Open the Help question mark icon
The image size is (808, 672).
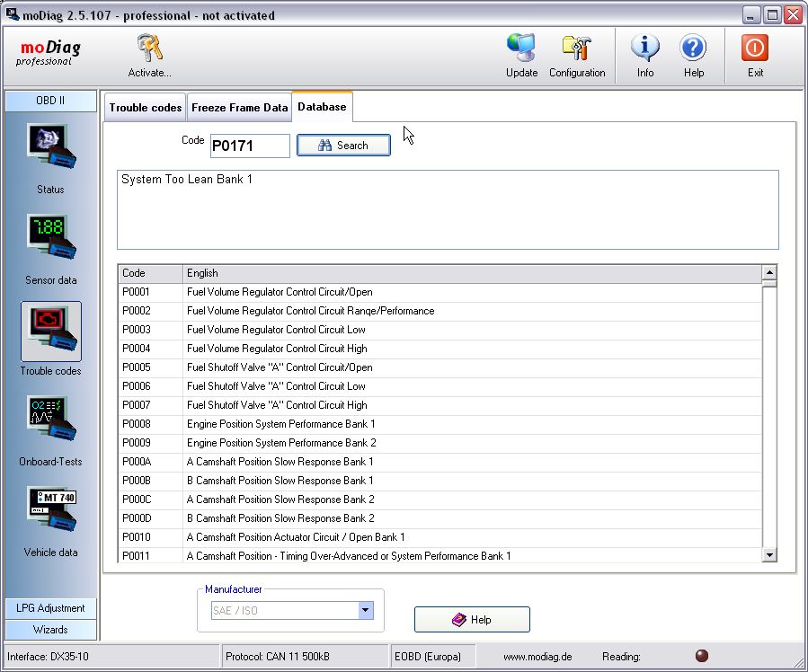tap(693, 49)
